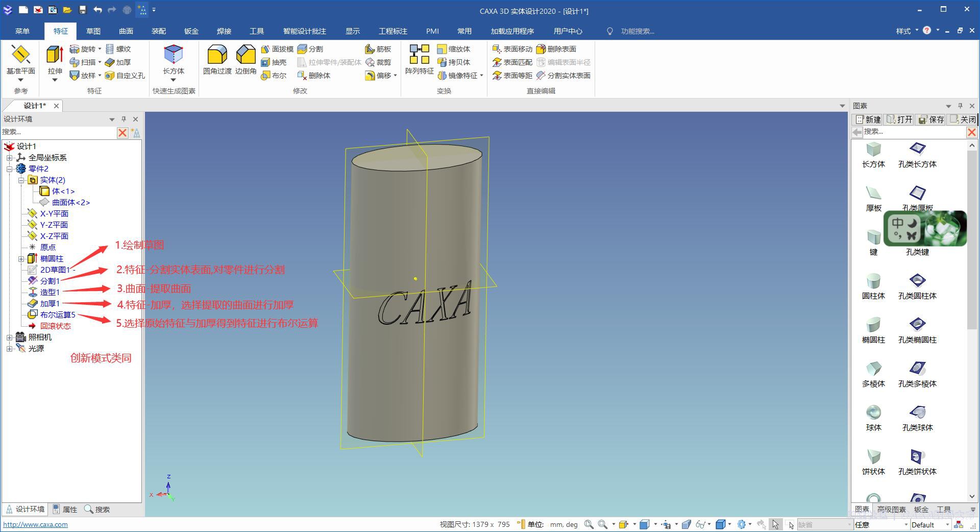Viewport: 980px width, 532px height.
Task: Click the 缩放体 scale body tool
Action: click(x=454, y=49)
